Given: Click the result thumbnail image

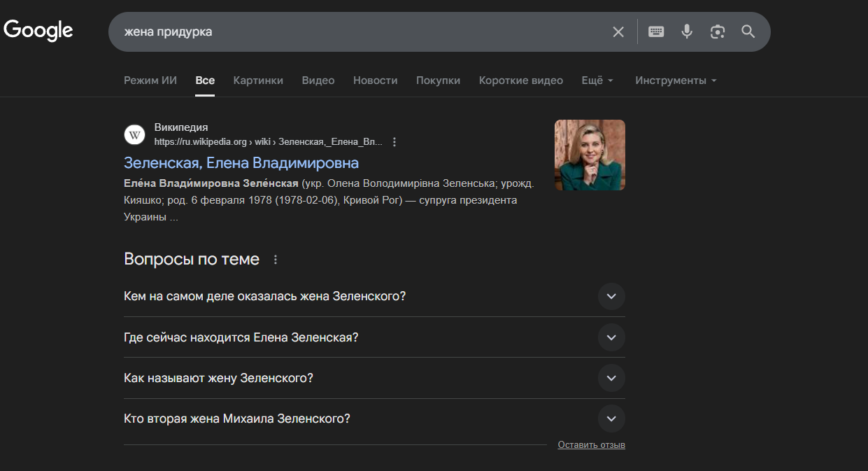Looking at the screenshot, I should [x=590, y=155].
